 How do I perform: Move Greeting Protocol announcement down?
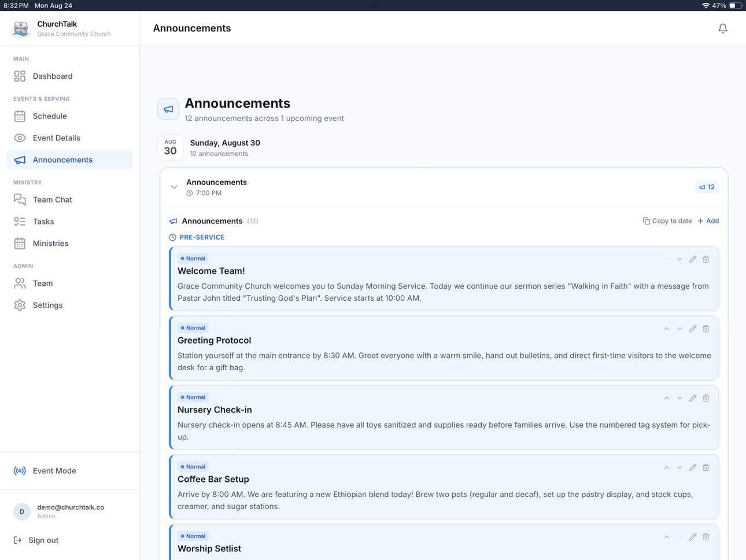click(679, 329)
